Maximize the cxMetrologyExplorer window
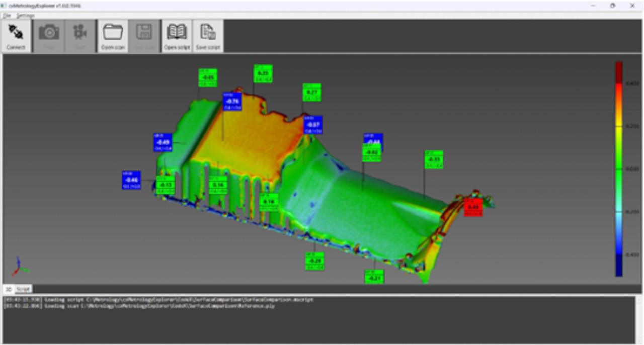 (612, 6)
